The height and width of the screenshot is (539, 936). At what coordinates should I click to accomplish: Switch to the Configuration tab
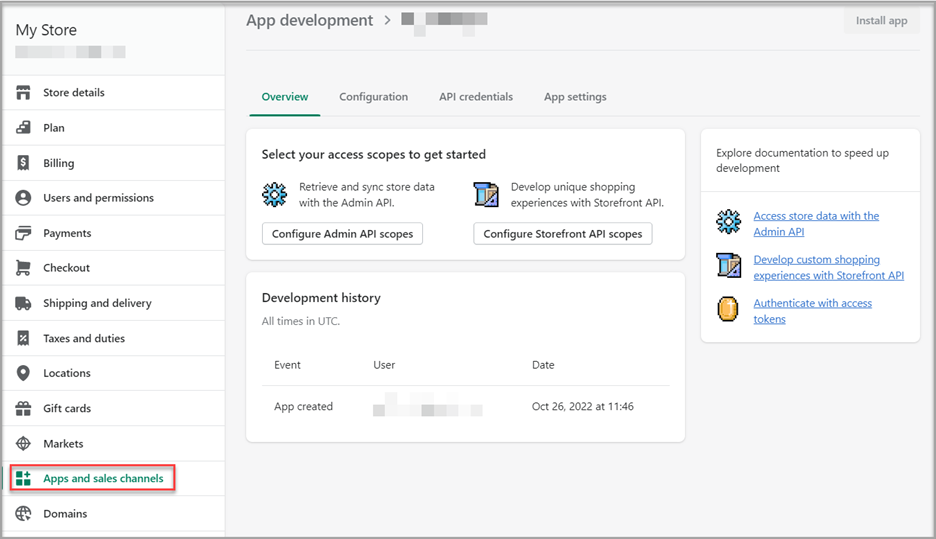[373, 97]
